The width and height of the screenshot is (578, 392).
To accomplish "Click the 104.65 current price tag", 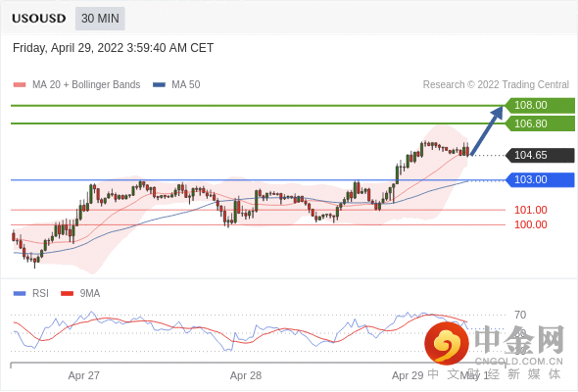I will coord(540,155).
